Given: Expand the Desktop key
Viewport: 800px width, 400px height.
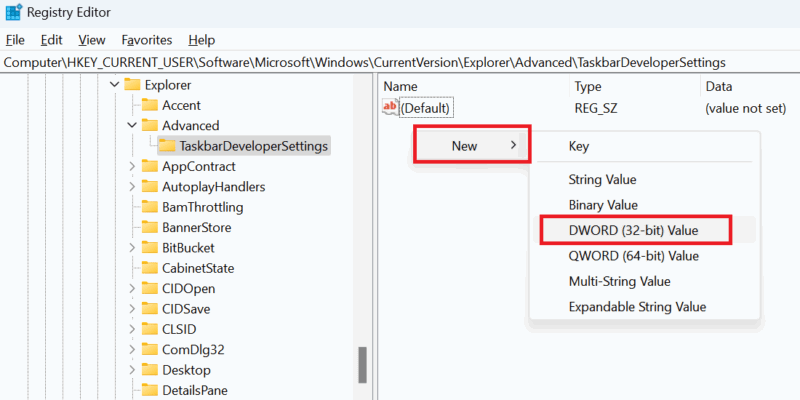Looking at the screenshot, I should click(x=132, y=369).
